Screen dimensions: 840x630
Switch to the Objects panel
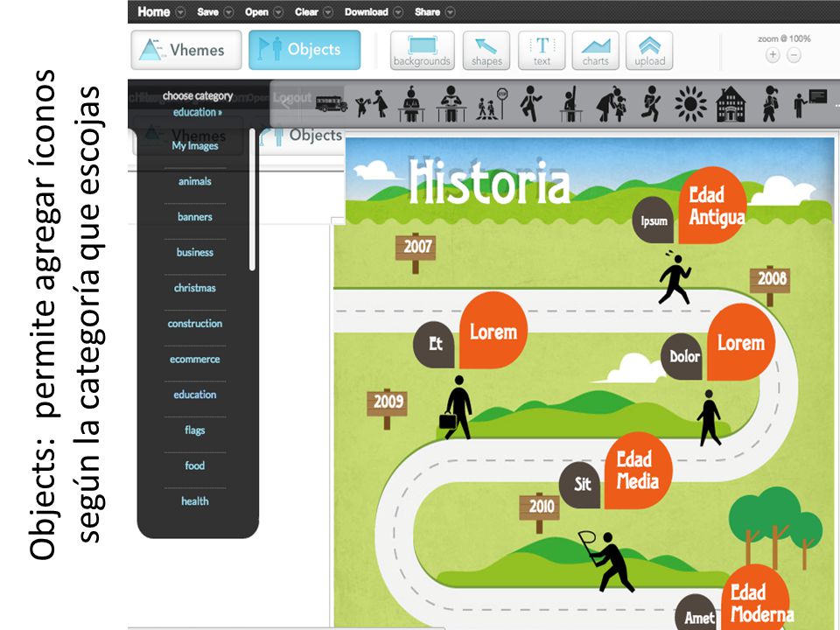click(304, 50)
